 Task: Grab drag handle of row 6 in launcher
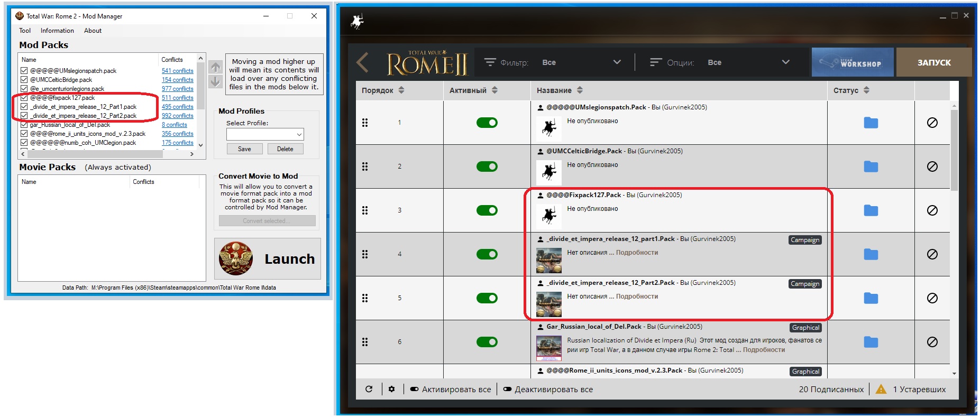(x=365, y=342)
